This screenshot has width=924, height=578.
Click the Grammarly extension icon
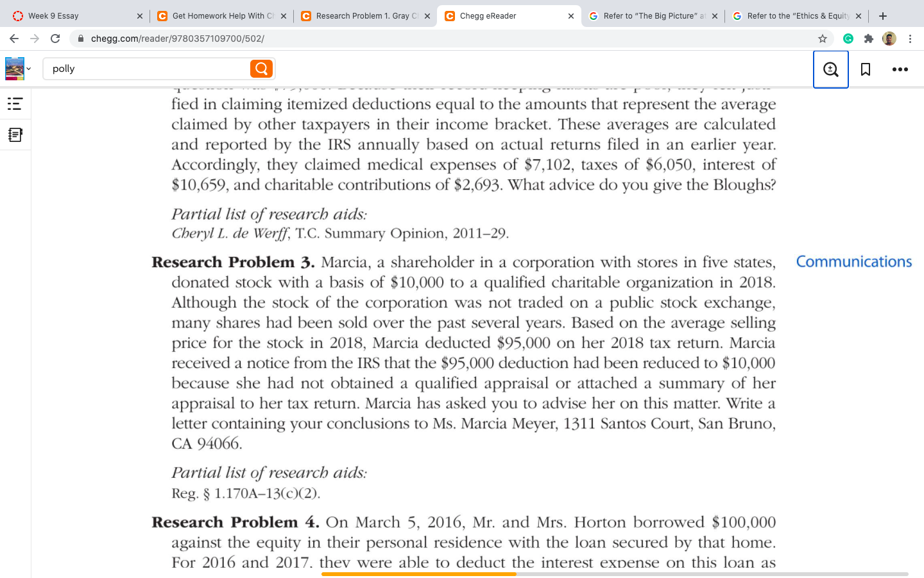[848, 39]
